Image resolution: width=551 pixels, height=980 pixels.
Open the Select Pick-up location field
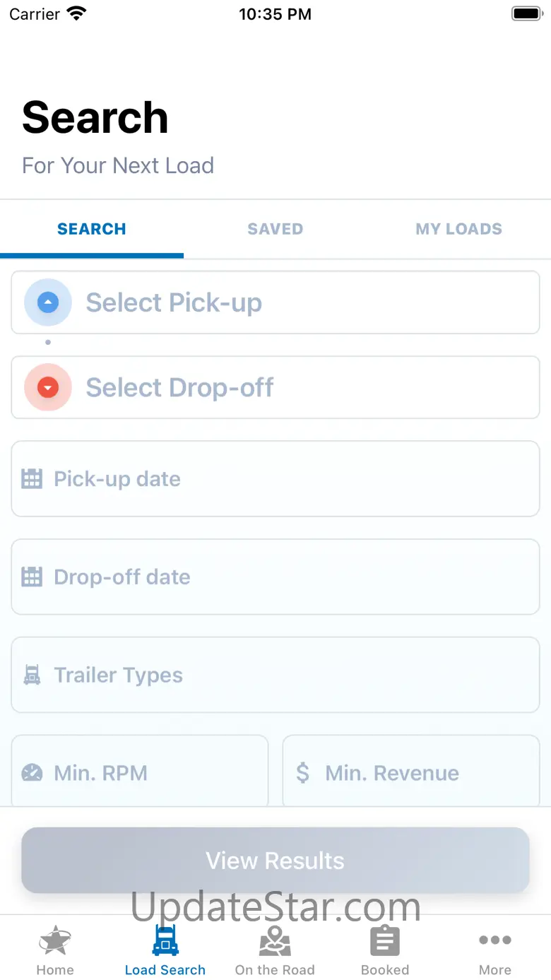pyautogui.click(x=275, y=302)
